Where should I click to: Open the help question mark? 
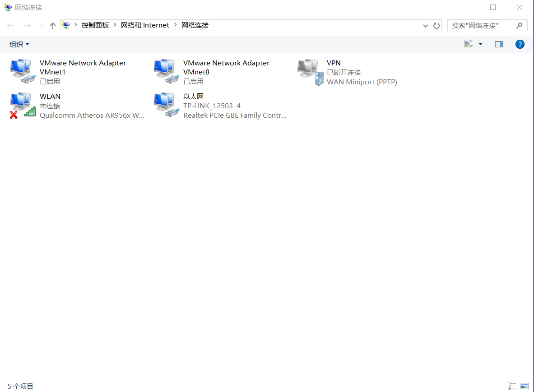pyautogui.click(x=520, y=44)
